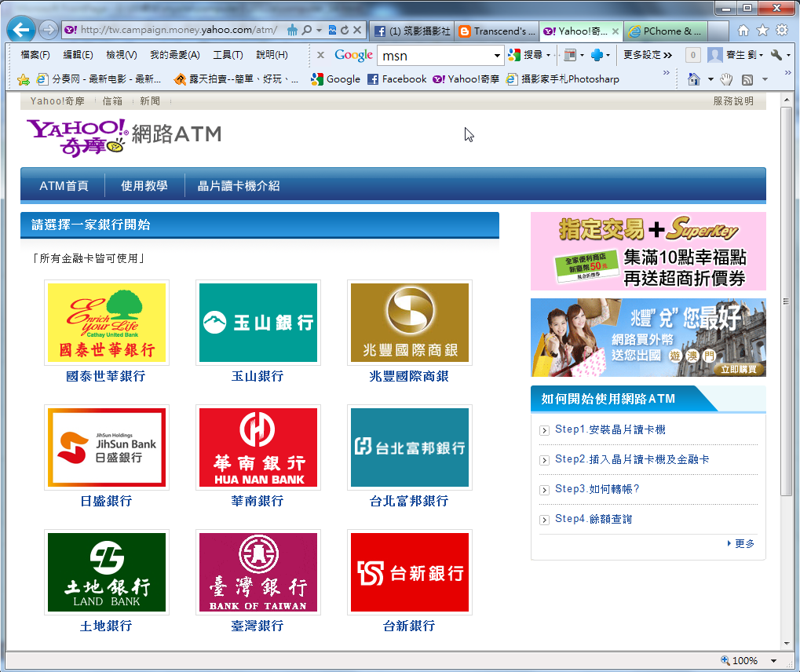Click the Google toolbar user avatar icon

[x=714, y=55]
